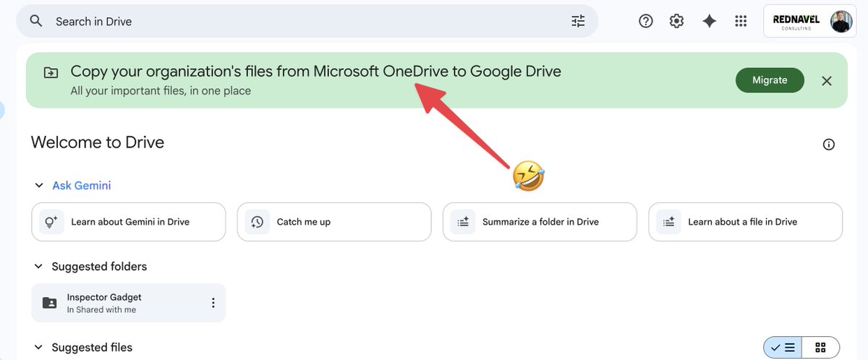Viewport: 868px width, 360px height.
Task: Click Summarize a folder in Drive
Action: (540, 222)
